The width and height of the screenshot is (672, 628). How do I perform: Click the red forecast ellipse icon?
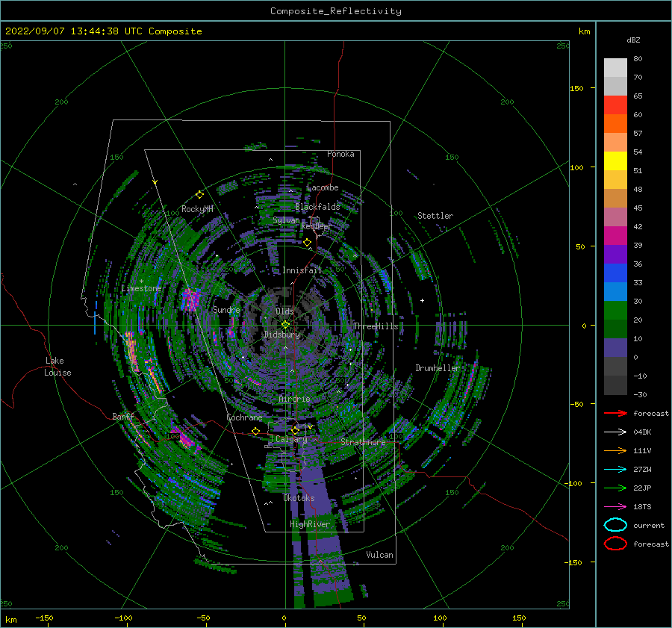coord(615,544)
